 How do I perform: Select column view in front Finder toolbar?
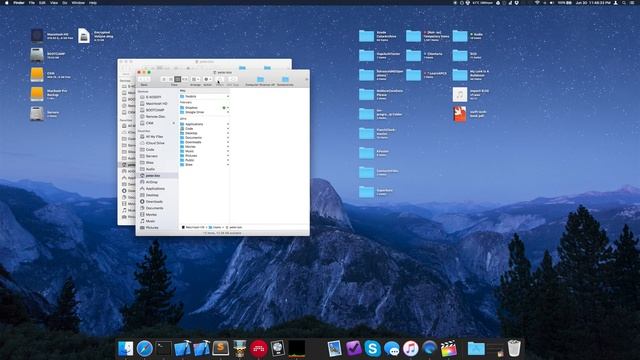178,79
